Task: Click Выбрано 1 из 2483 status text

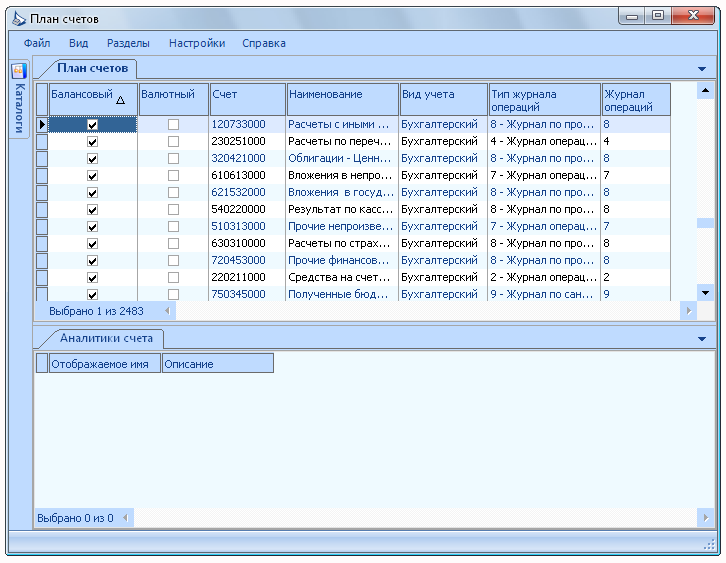Action: pyautogui.click(x=96, y=311)
